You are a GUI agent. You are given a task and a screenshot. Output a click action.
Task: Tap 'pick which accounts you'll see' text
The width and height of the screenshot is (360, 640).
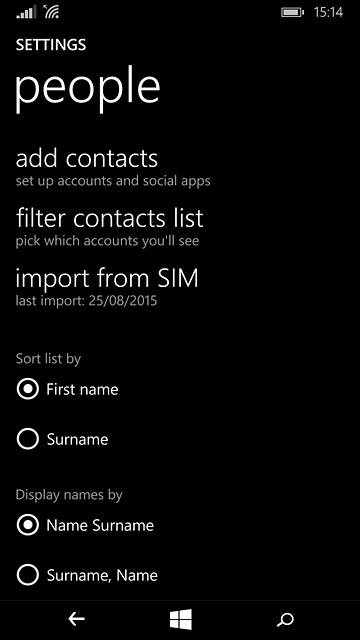(x=107, y=241)
